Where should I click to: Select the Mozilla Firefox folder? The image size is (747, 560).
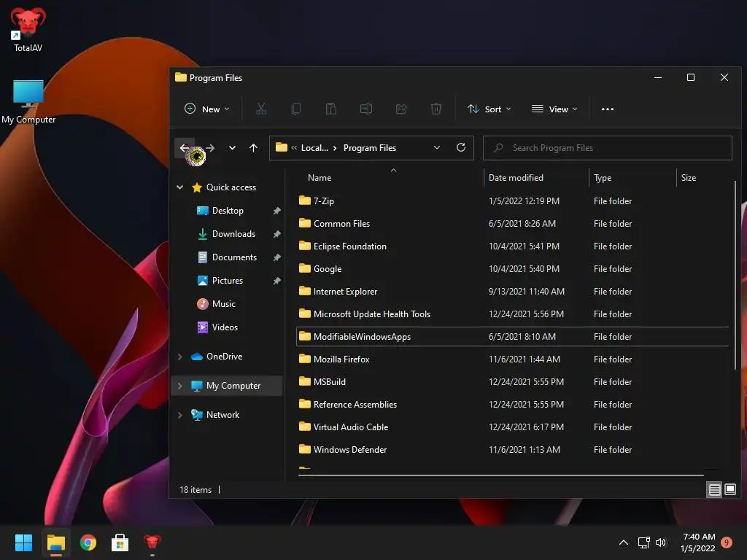[x=512, y=359]
